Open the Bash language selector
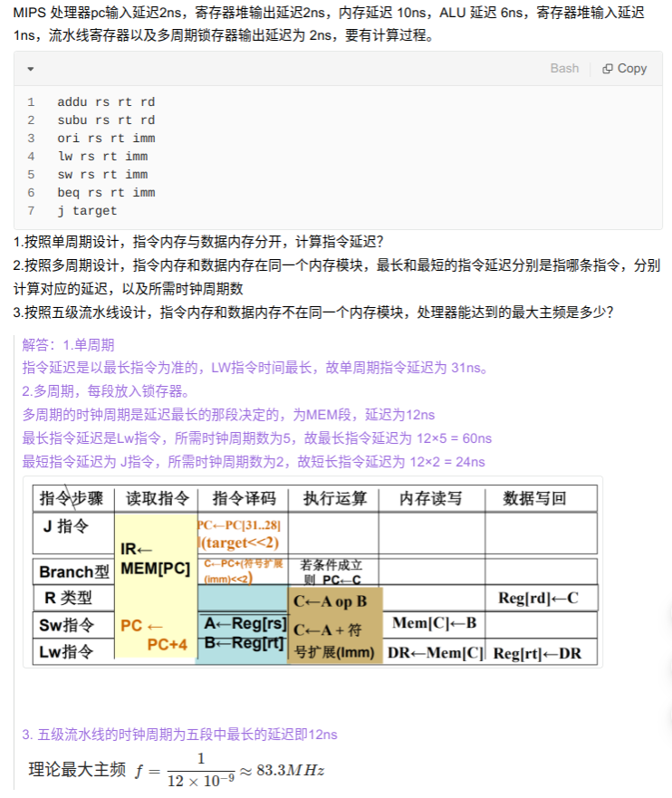 [x=564, y=69]
